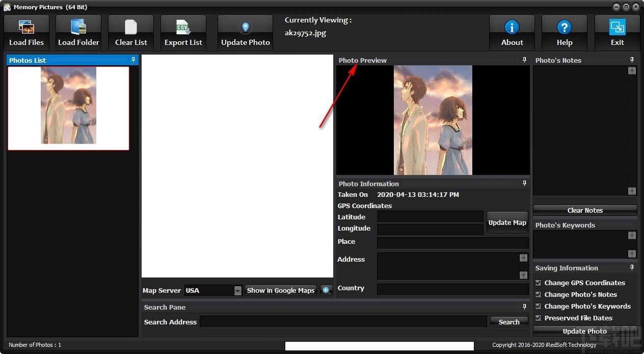Image resolution: width=644 pixels, height=354 pixels.
Task: Pin the Saving Information panel
Action: point(632,268)
